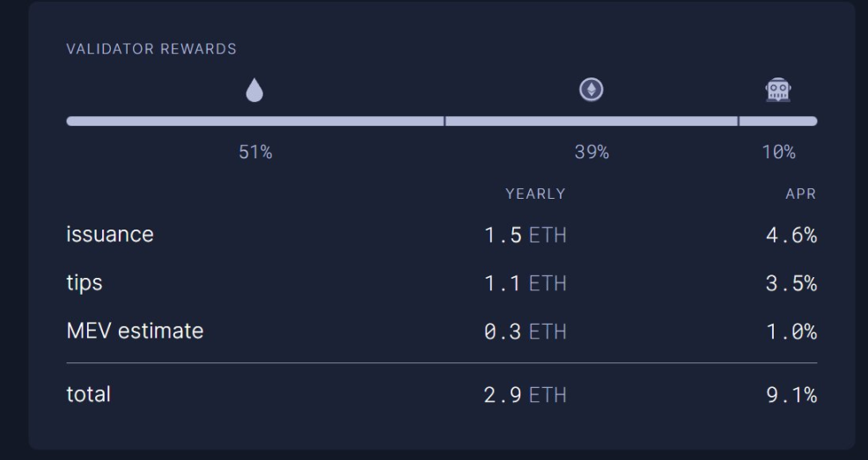The width and height of the screenshot is (868, 460).
Task: Click the total row label
Action: pos(89,395)
